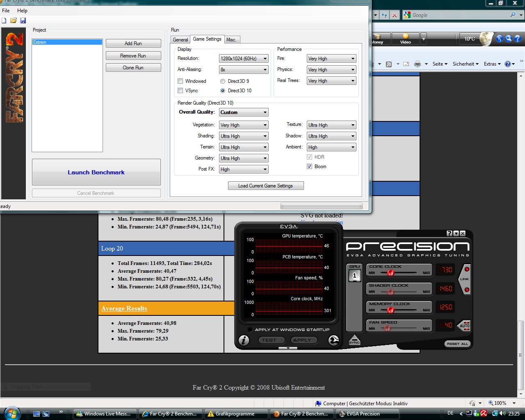The width and height of the screenshot is (525, 420).
Task: Open the Shadow quality dropdown
Action: pyautogui.click(x=331, y=136)
